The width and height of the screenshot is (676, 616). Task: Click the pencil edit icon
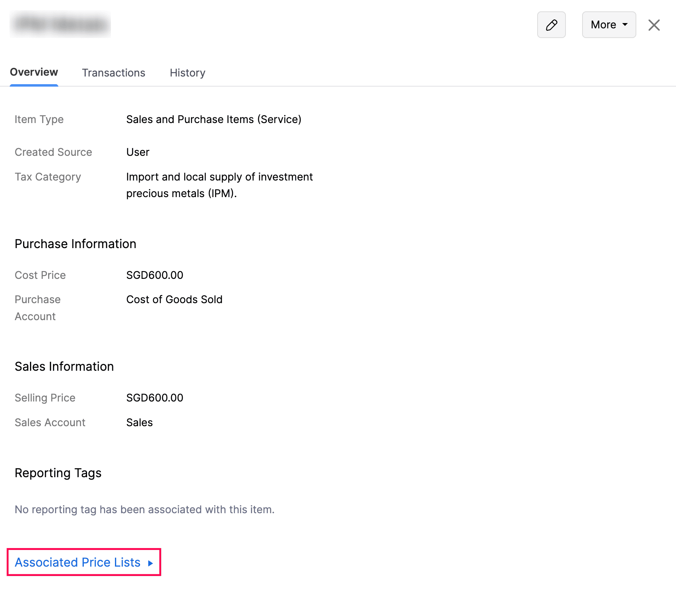point(551,25)
